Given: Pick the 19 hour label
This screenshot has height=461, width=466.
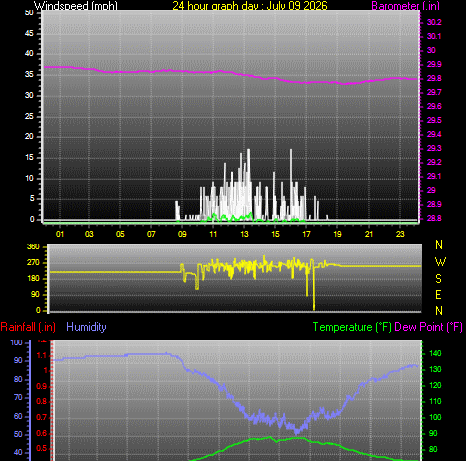Looking at the screenshot, I should coord(337,234).
